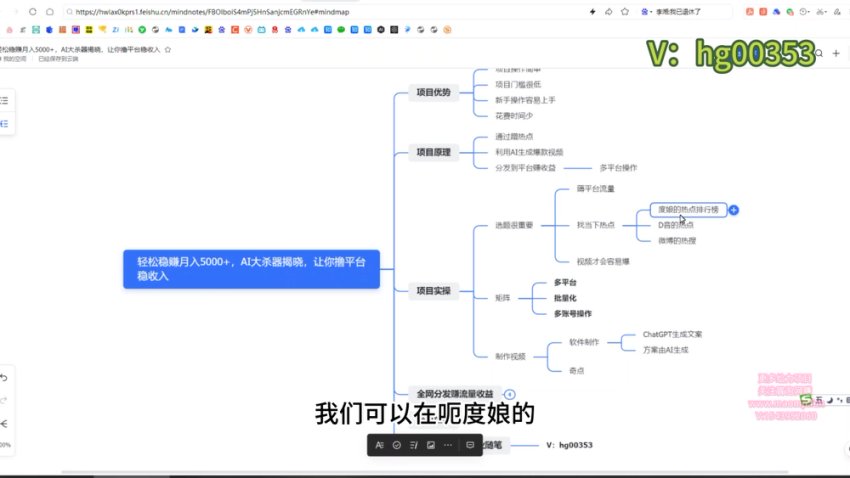The width and height of the screenshot is (850, 478).
Task: Click blue plus button beside 度娘的热点排行榜
Action: click(734, 210)
